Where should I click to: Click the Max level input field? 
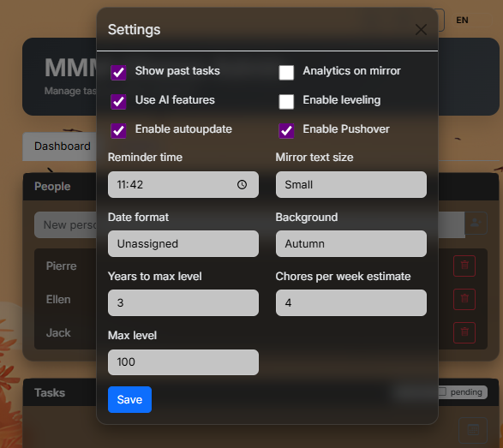tap(183, 362)
